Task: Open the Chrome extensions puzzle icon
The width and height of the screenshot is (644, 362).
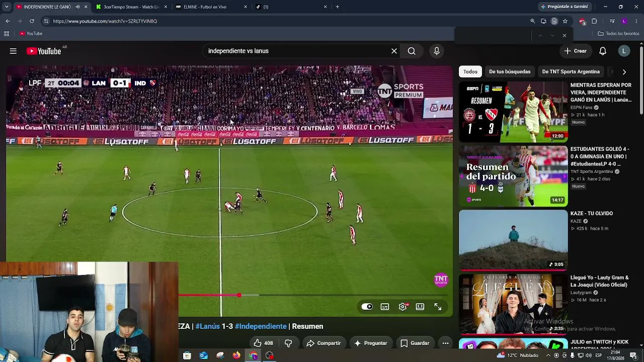Action: click(x=594, y=21)
